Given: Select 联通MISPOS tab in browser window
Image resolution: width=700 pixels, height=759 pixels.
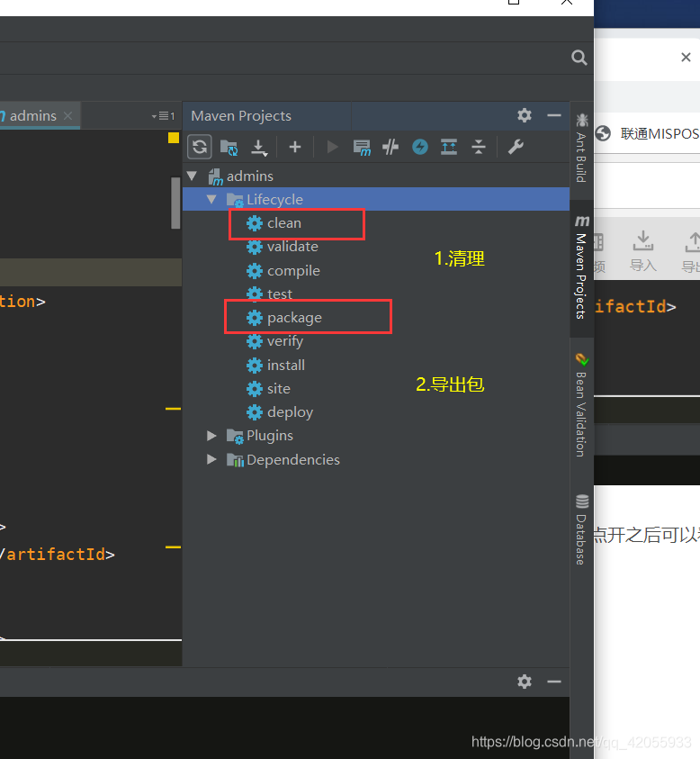Looking at the screenshot, I should pos(648,133).
